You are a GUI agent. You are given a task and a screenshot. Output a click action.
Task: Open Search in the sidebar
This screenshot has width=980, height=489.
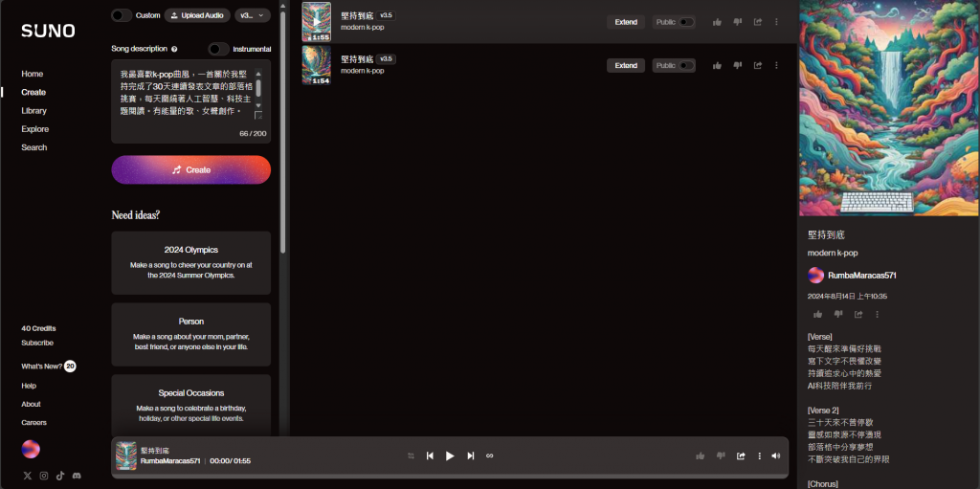33,147
